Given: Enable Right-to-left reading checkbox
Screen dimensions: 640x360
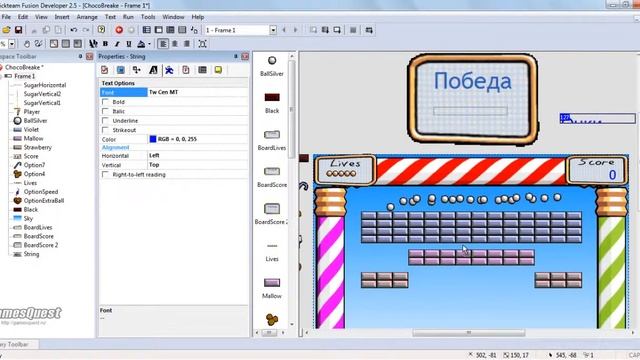Looking at the screenshot, I should (105, 174).
